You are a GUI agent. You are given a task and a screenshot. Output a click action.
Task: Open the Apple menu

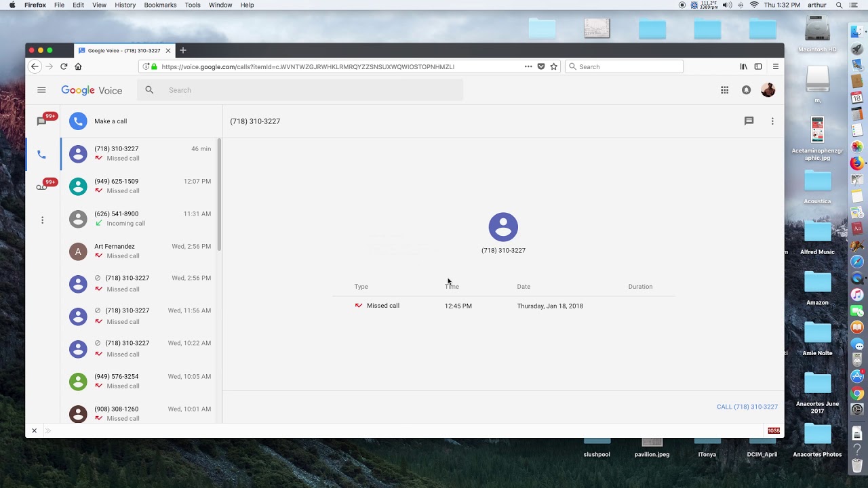click(12, 5)
